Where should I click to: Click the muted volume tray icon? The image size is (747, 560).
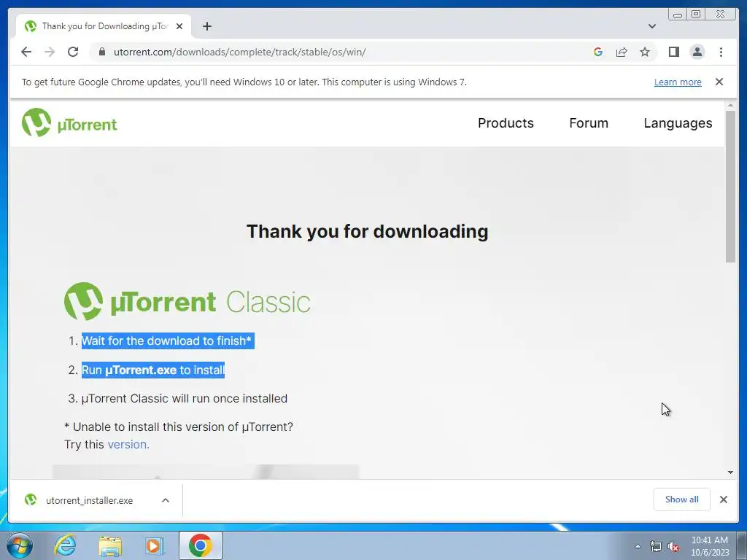[x=673, y=546]
